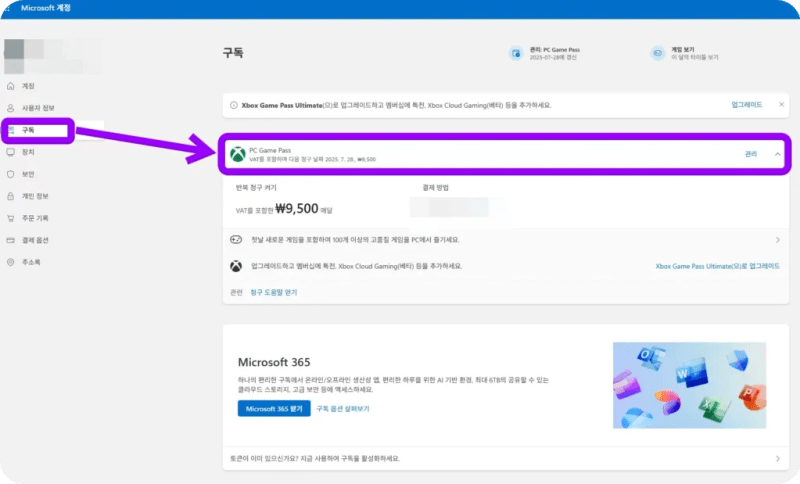The width and height of the screenshot is (800, 484).
Task: Click the 반복 청구 켜기 label
Action: click(256, 188)
